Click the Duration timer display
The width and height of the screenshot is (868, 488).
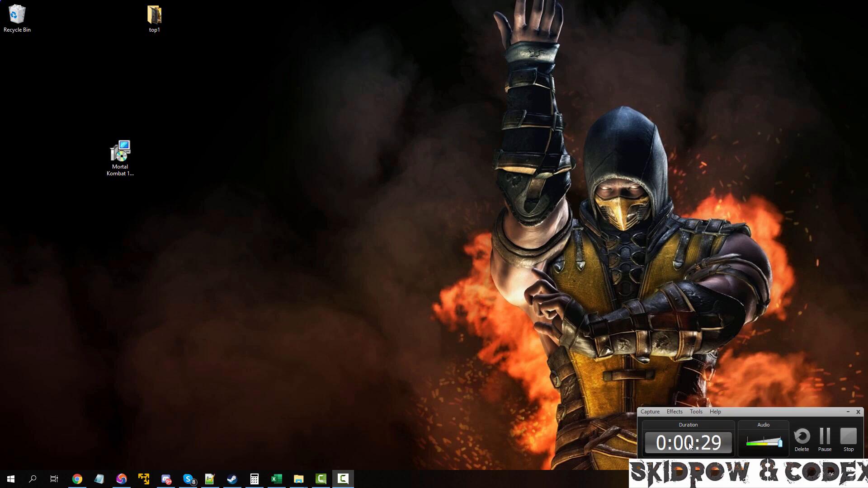click(688, 443)
